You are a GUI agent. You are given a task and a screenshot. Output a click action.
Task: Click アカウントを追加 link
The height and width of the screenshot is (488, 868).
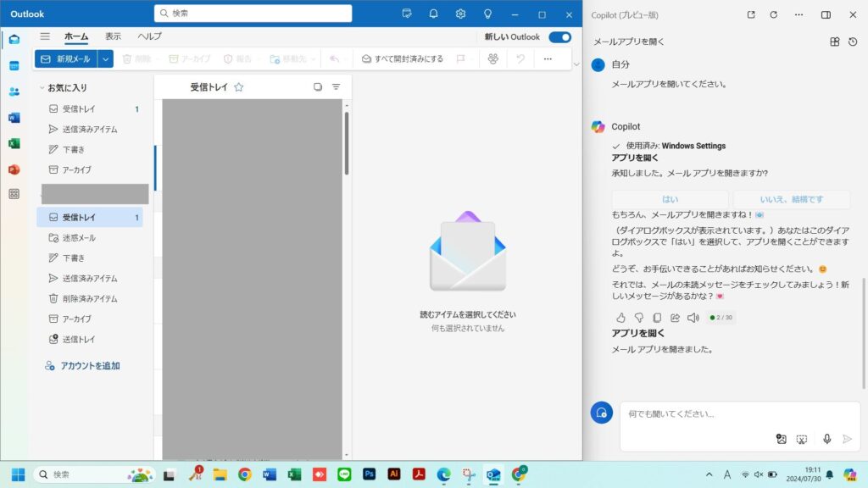point(89,366)
